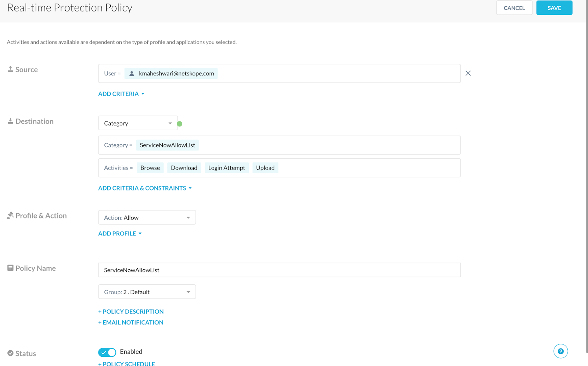Screen dimensions: 588x366
Task: Click the Enabled status text
Action: click(131, 352)
